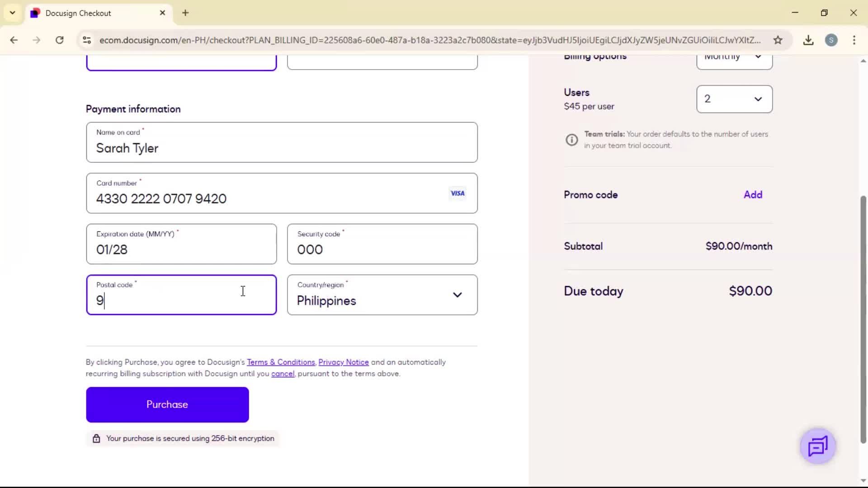Click the Purchase button
Image resolution: width=868 pixels, height=488 pixels.
(167, 404)
